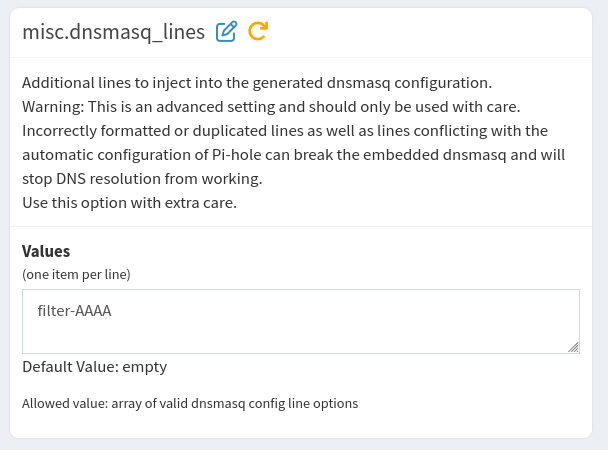
Task: Click empty space below filter-AAAA in textarea
Action: (x=301, y=336)
